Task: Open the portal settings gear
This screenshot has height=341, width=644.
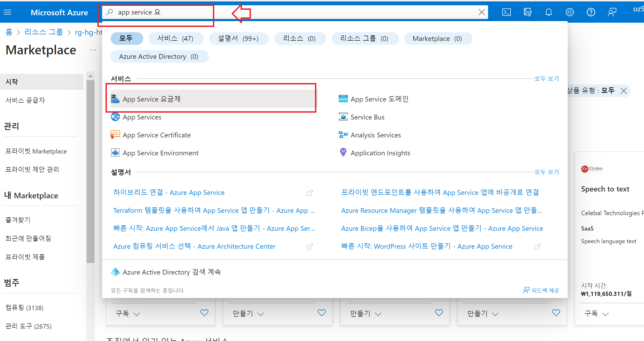Action: (570, 12)
